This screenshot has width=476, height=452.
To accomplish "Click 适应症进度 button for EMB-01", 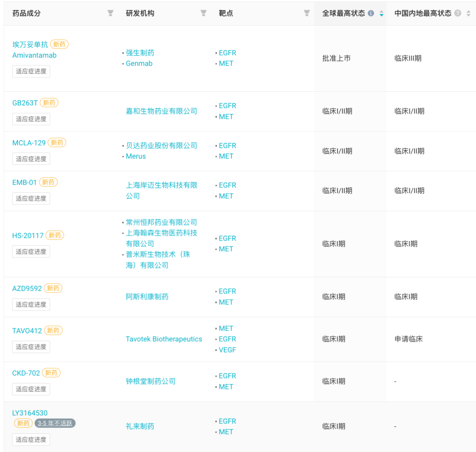I will click(x=31, y=198).
